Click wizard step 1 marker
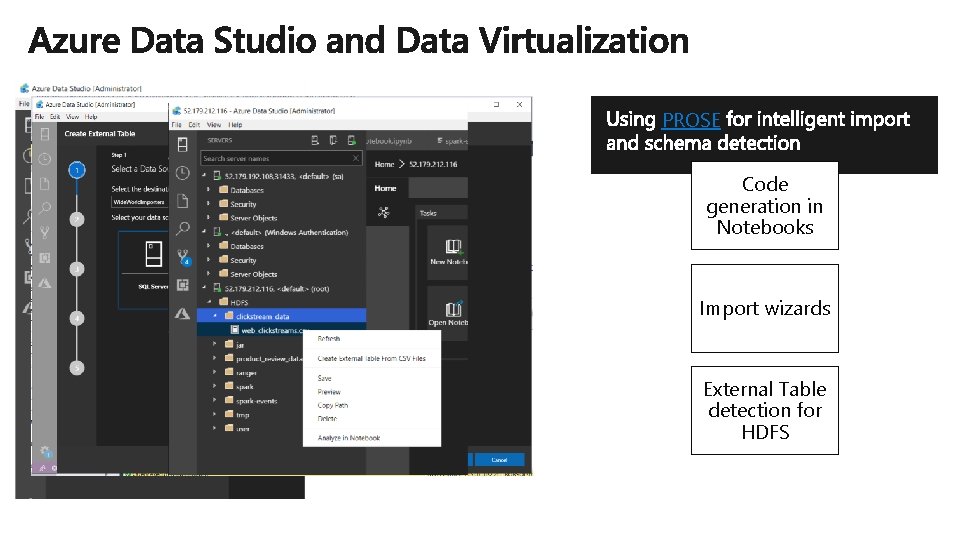Viewport: 960px width, 540px height. [x=77, y=170]
